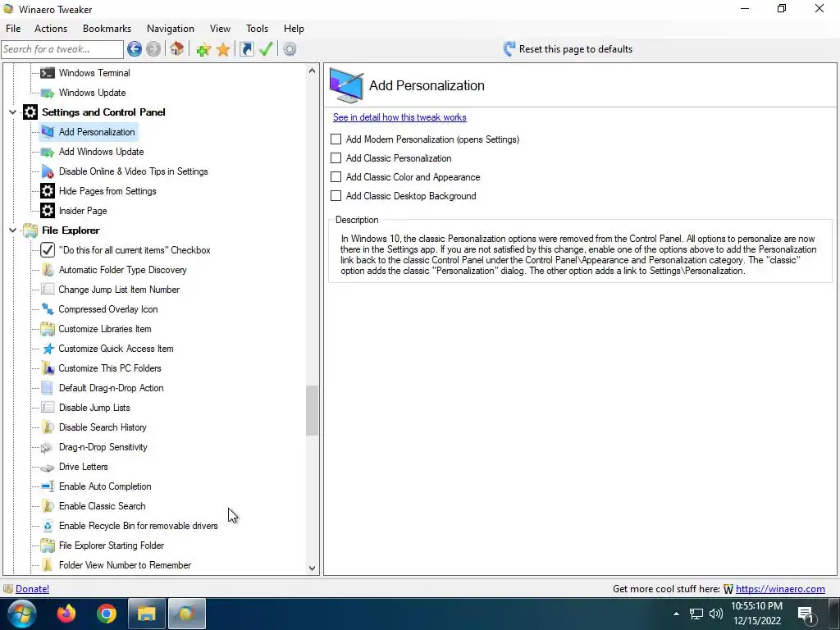Viewport: 840px width, 630px height.
Task: Select Customize This PC Folders
Action: click(x=110, y=368)
